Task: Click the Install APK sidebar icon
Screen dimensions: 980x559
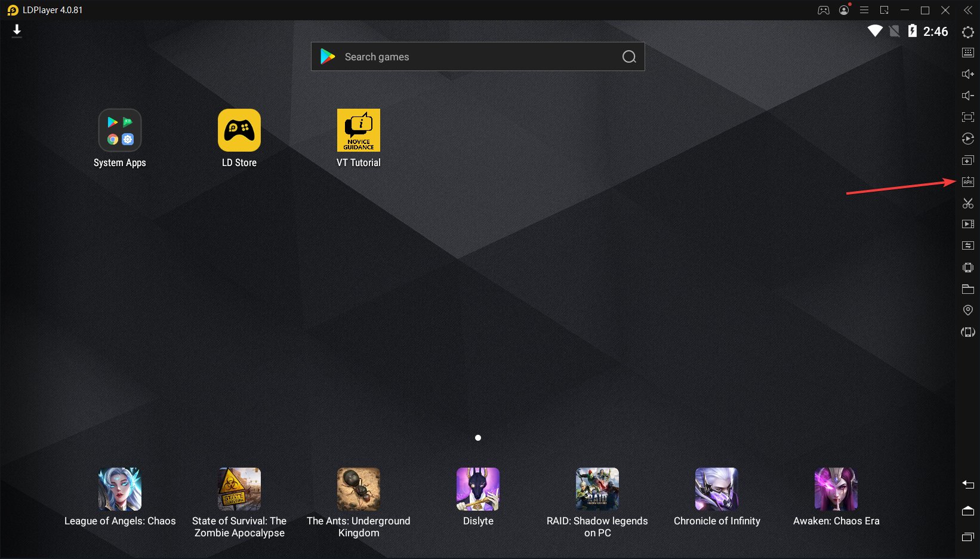Action: pos(968,182)
